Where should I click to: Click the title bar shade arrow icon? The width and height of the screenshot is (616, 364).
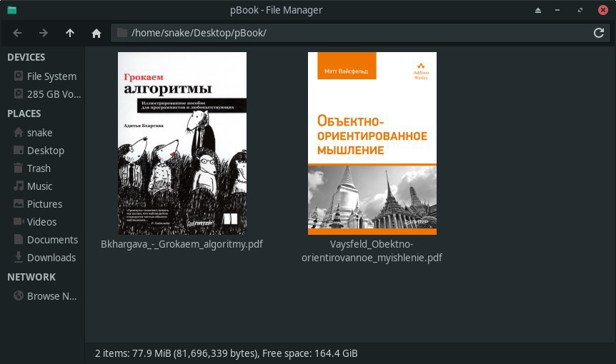pos(538,10)
